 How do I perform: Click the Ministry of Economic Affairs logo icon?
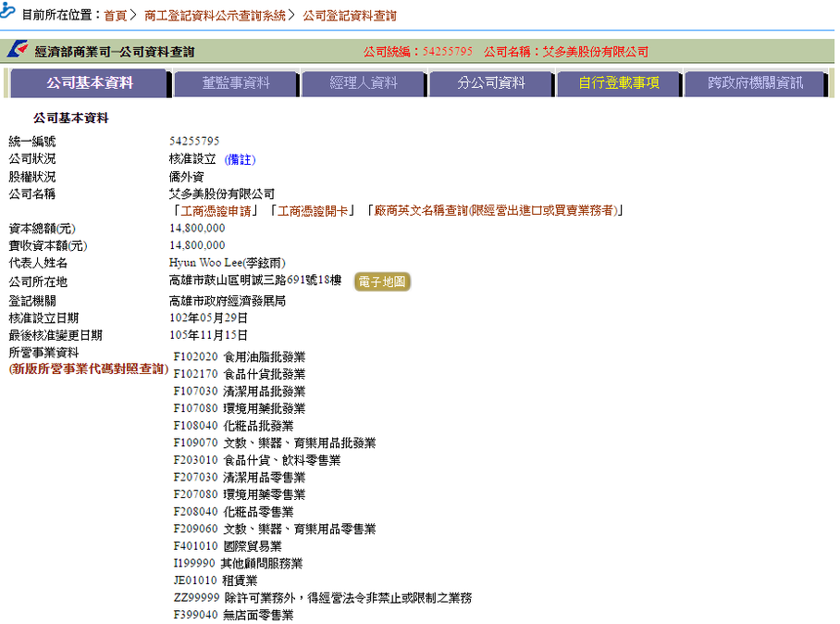point(19,51)
